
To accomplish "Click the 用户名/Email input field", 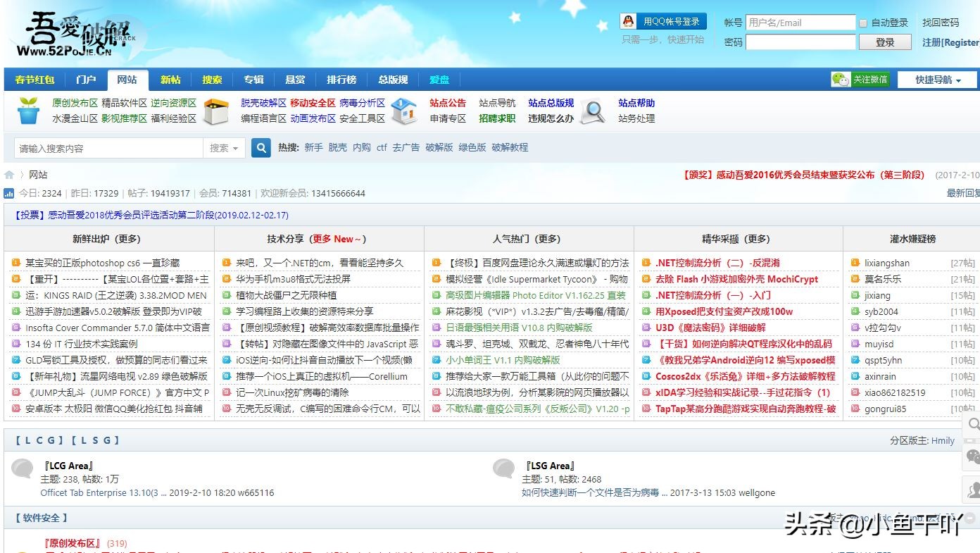I will pos(800,23).
